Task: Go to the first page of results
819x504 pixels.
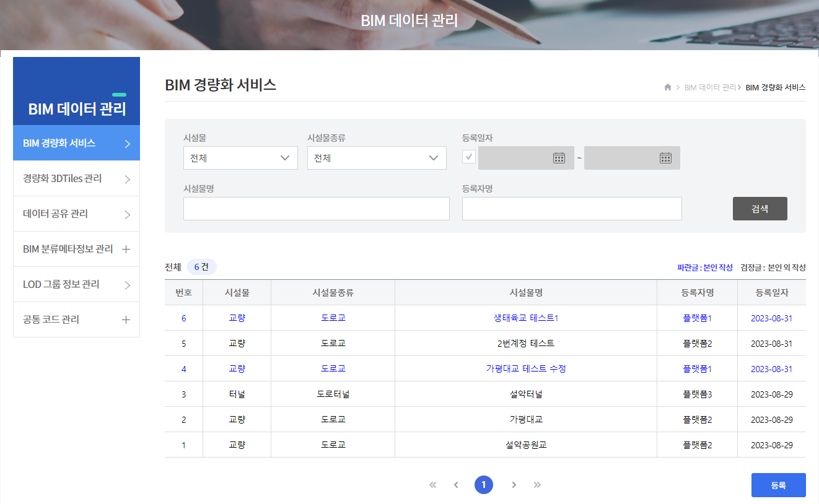Action: [432, 485]
